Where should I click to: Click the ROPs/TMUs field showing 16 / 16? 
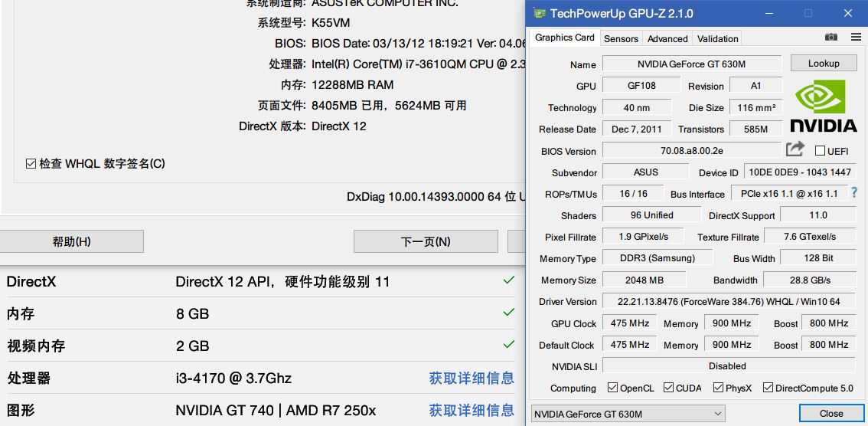coord(633,193)
